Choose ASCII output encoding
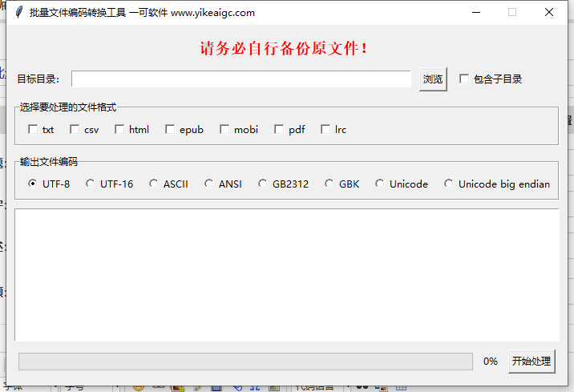Screen dimensions: 574x392 click(x=153, y=184)
